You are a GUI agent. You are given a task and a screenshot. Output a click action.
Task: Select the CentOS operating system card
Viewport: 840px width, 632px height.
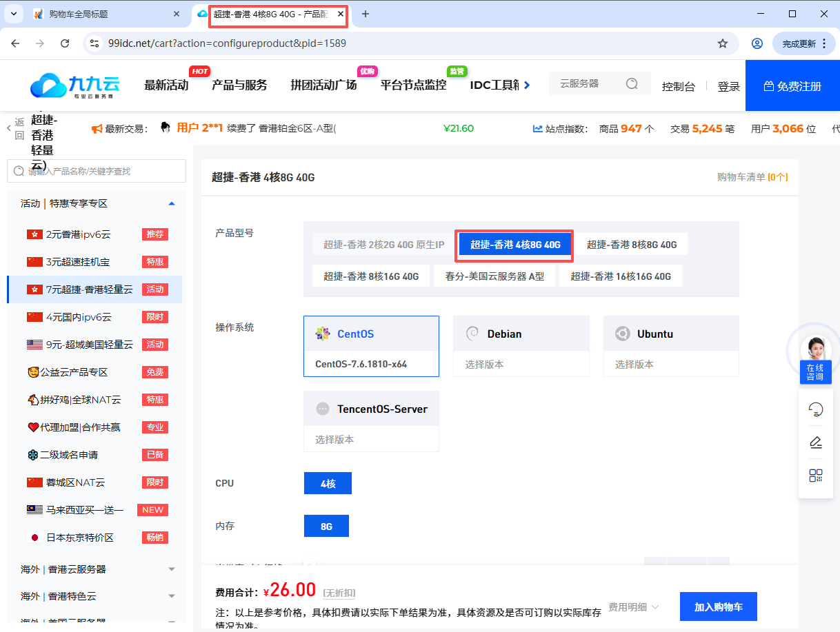371,334
